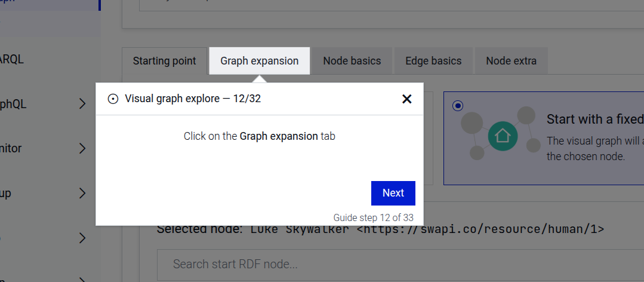Expand the Setup sidebar chevron

[x=82, y=194]
